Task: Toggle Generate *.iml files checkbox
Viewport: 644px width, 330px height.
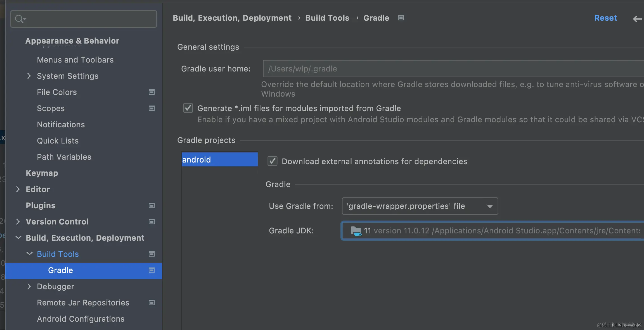Action: pos(188,108)
